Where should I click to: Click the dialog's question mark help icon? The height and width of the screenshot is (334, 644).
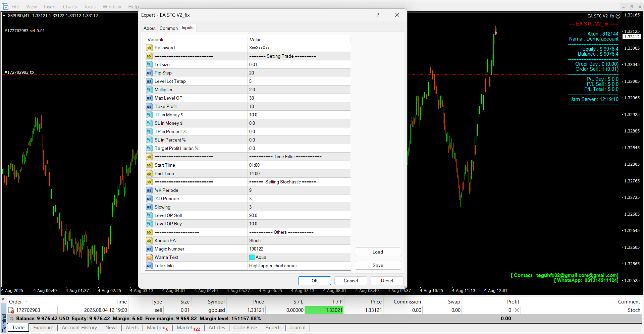pyautogui.click(x=378, y=15)
